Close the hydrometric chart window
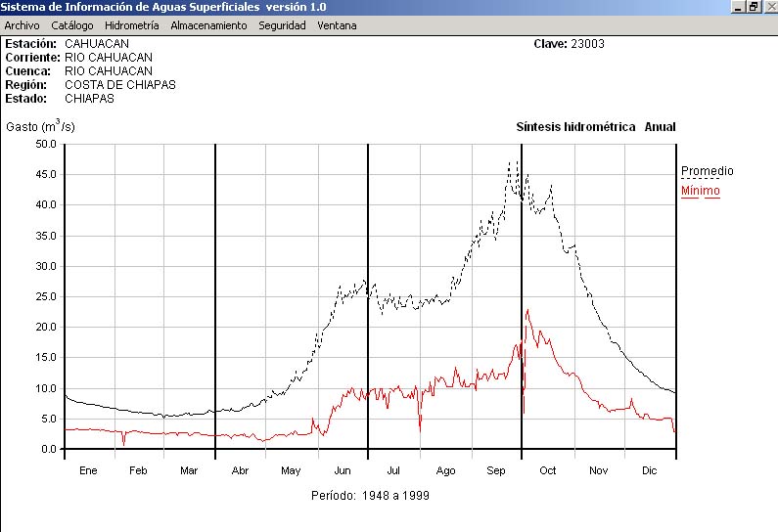 tap(769, 7)
